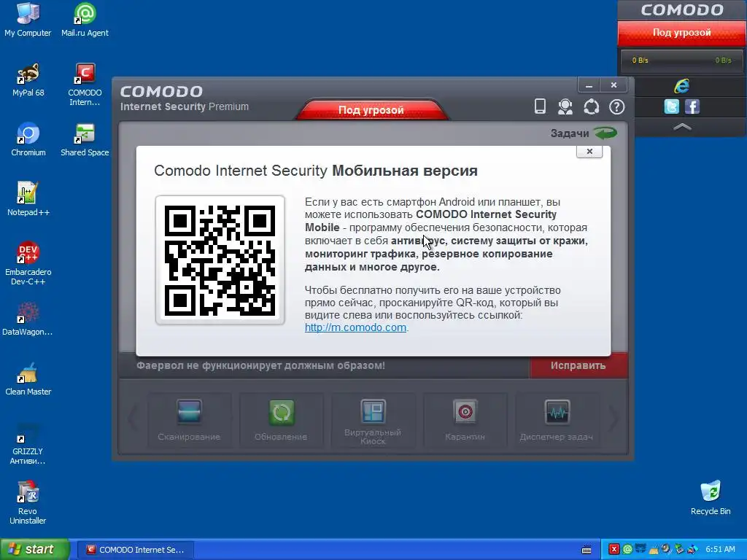
Task: Minimize the COMODO main window
Action: [x=589, y=85]
